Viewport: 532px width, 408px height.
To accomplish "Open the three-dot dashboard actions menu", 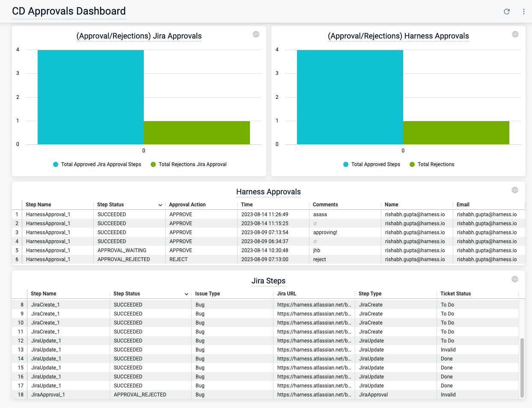I will coord(523,12).
